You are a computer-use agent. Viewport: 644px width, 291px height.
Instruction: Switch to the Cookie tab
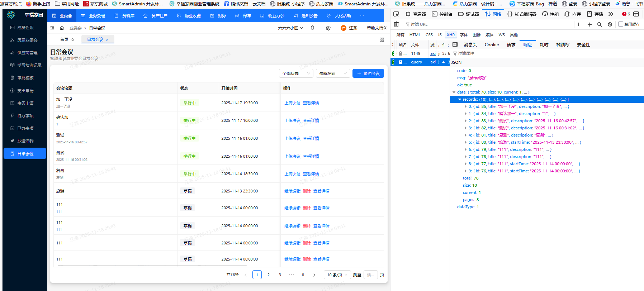pyautogui.click(x=492, y=45)
